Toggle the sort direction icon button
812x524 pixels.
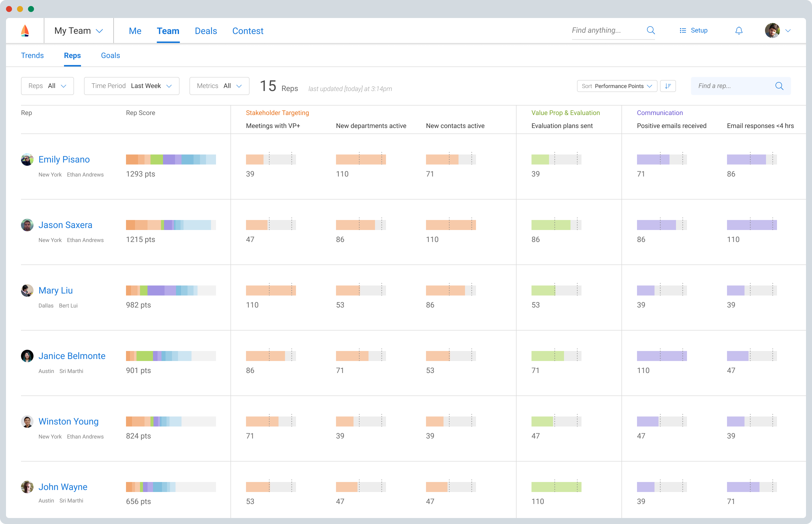coord(667,86)
